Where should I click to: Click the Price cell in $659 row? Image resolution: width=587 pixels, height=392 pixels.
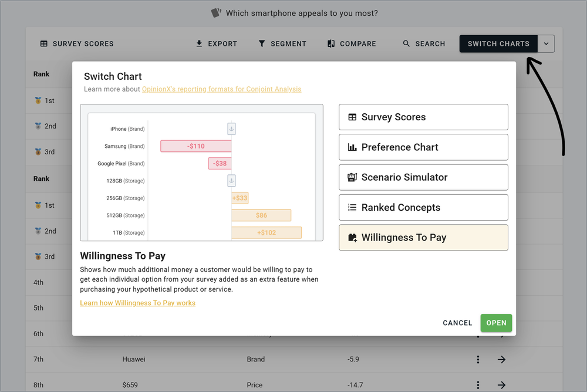tap(255, 385)
